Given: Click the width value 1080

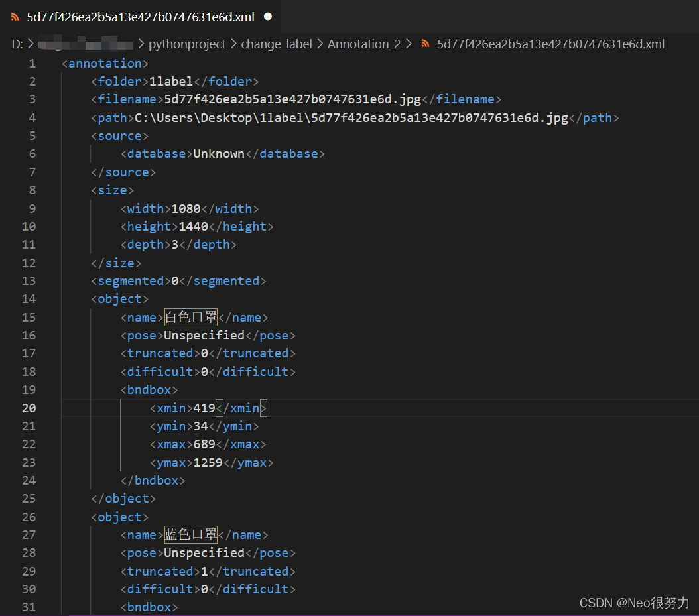Looking at the screenshot, I should click(x=186, y=209).
